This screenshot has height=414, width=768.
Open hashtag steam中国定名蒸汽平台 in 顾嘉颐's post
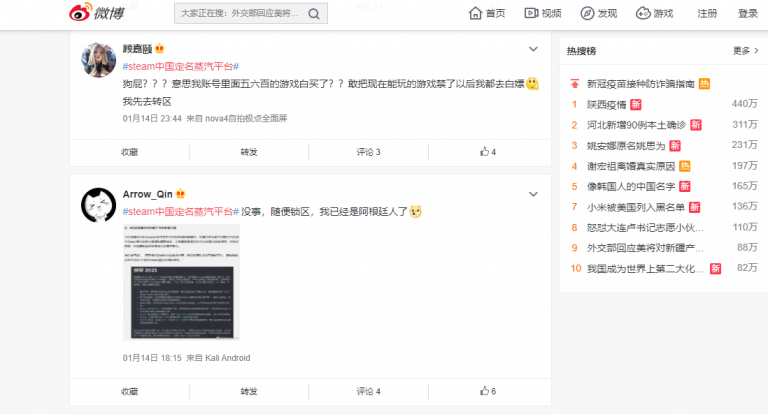[181, 66]
